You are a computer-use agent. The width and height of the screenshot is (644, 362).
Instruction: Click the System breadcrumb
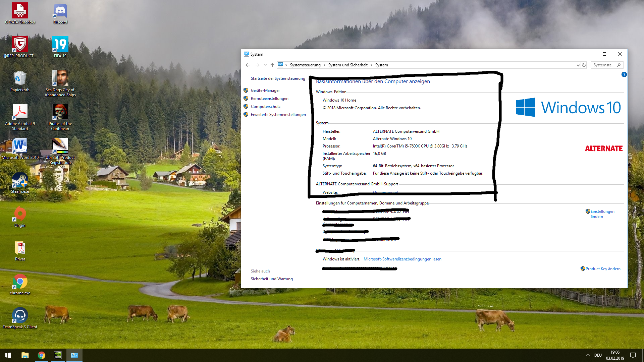click(x=381, y=65)
